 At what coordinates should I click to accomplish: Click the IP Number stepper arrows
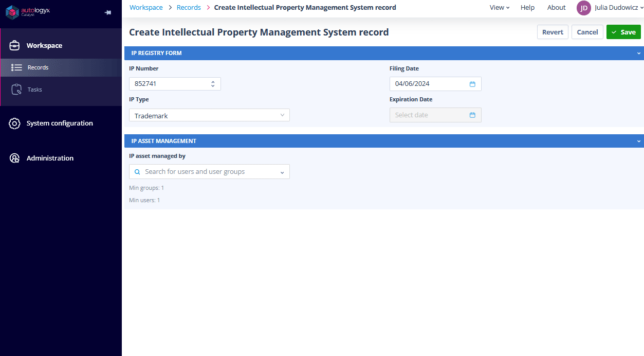[x=213, y=84]
